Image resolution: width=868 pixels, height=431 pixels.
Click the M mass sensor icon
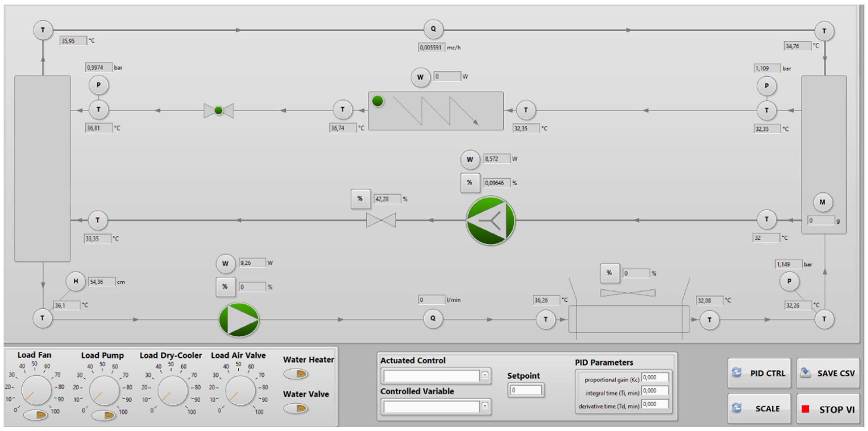click(x=822, y=202)
